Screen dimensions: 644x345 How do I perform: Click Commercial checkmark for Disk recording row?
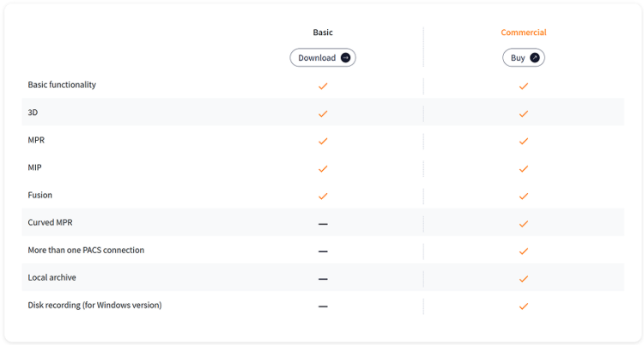click(524, 306)
